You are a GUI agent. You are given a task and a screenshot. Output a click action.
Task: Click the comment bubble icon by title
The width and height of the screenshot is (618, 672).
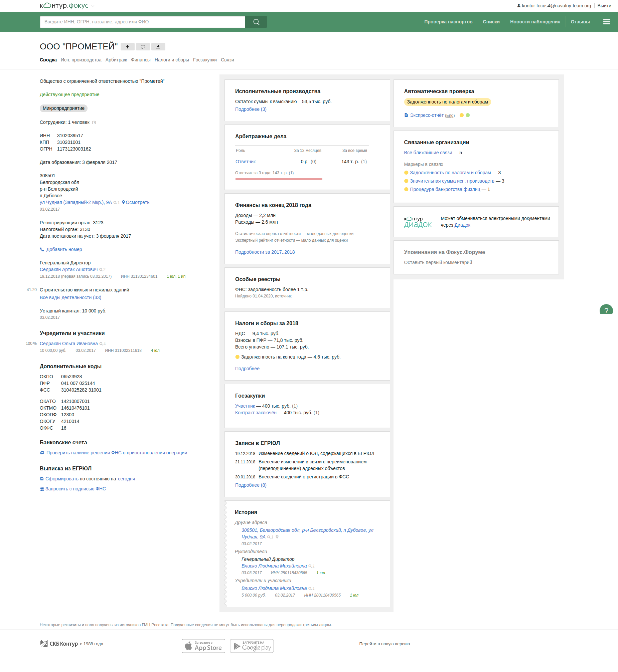click(x=143, y=47)
